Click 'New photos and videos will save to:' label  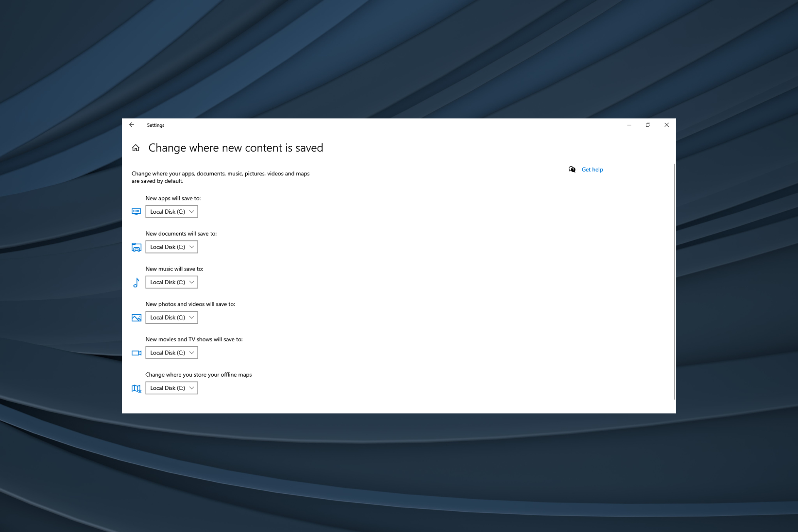(x=190, y=304)
